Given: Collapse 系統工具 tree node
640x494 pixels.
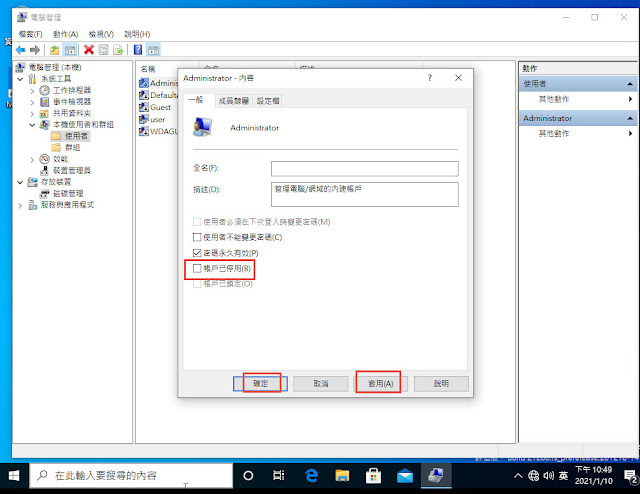Looking at the screenshot, I should [x=20, y=79].
